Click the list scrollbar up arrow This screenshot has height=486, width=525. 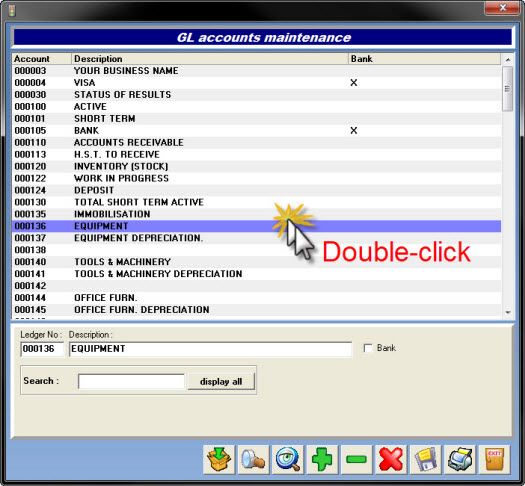tap(508, 59)
